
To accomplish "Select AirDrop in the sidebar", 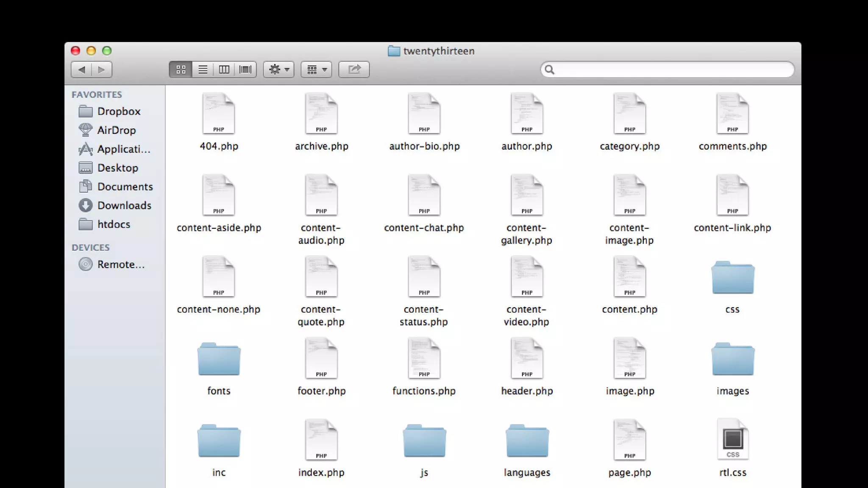I will coord(117,130).
